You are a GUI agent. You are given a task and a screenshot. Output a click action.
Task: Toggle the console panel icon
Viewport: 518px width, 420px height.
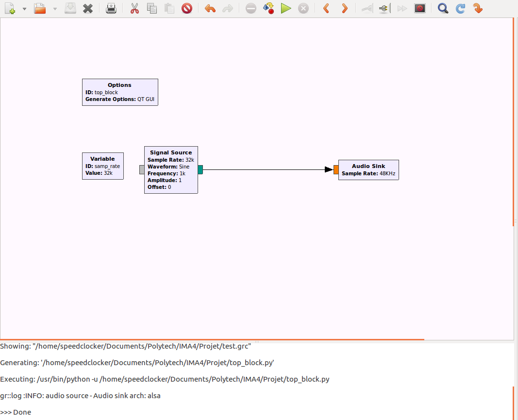(420, 8)
